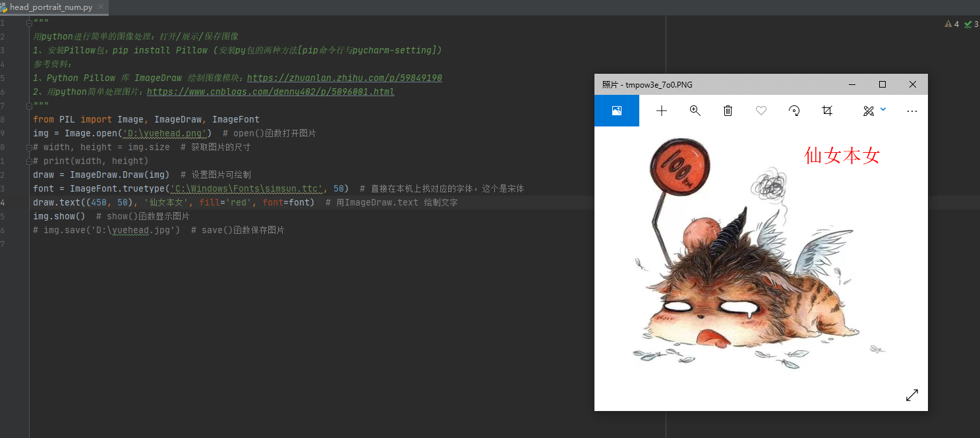Click the draw.text line in the editor

pyautogui.click(x=245, y=202)
